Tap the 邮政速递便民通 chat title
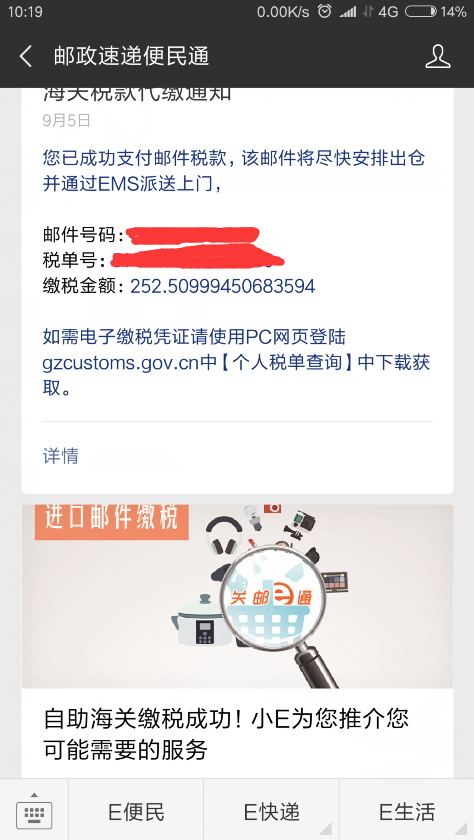Viewport: 474px width, 840px height. pyautogui.click(x=131, y=56)
